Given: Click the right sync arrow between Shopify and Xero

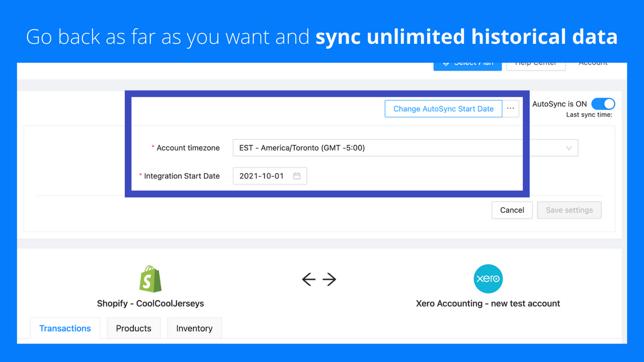Looking at the screenshot, I should [330, 280].
